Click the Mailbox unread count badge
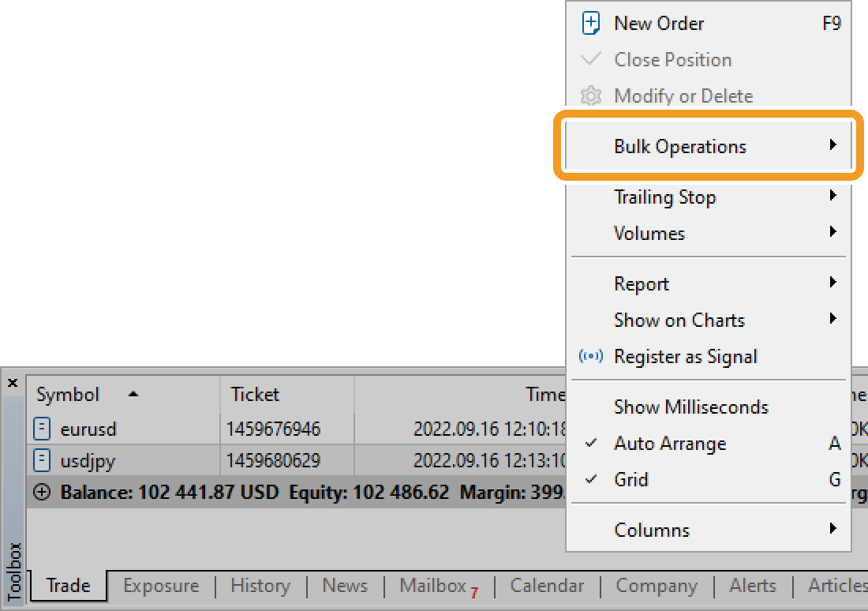 tap(474, 592)
